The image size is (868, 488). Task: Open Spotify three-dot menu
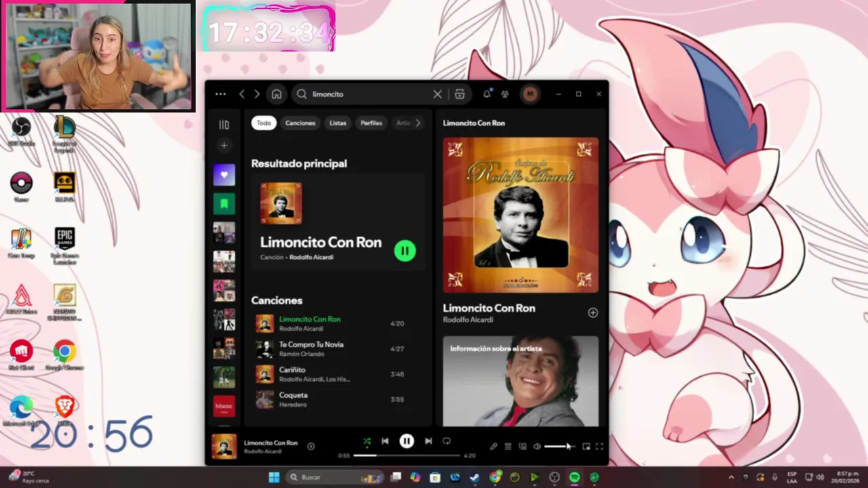click(x=220, y=94)
